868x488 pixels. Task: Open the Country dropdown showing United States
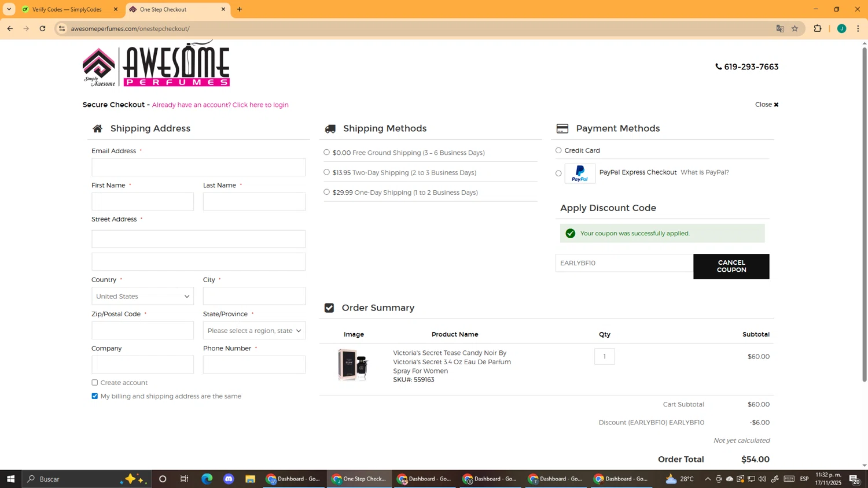click(142, 296)
